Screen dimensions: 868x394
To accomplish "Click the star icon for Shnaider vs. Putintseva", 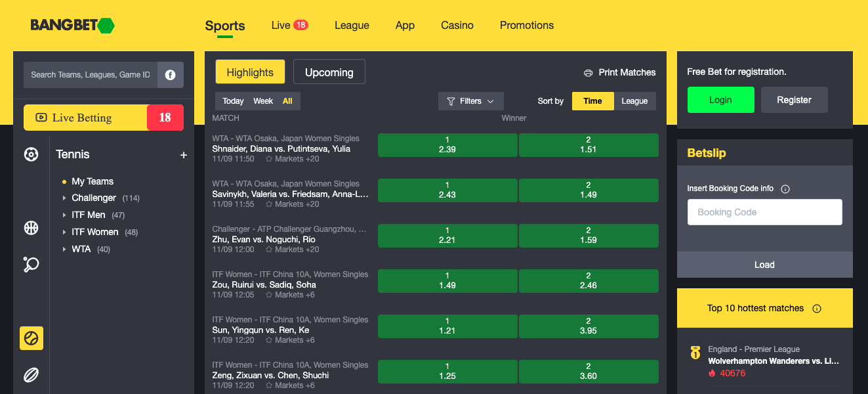I will point(268,159).
